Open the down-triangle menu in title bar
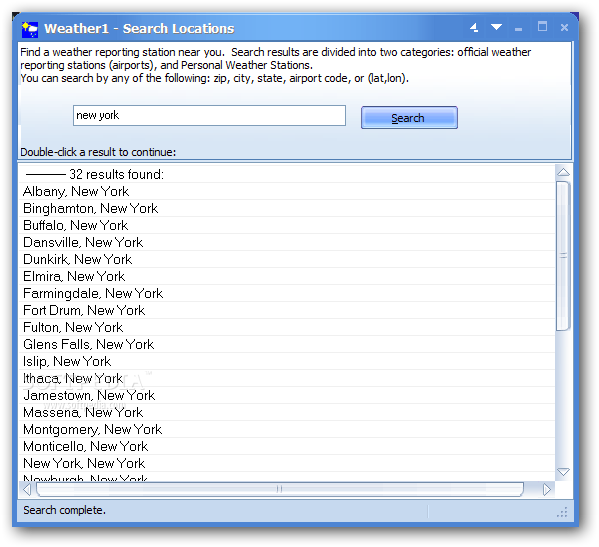The height and width of the screenshot is (547, 599). (x=496, y=27)
